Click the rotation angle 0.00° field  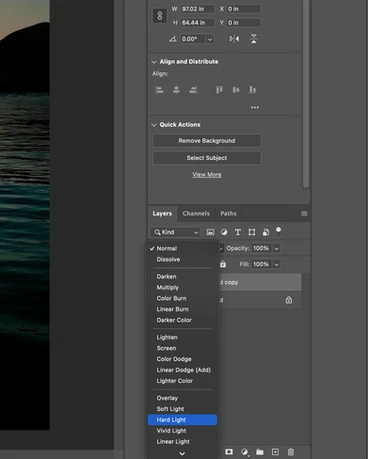(193, 39)
